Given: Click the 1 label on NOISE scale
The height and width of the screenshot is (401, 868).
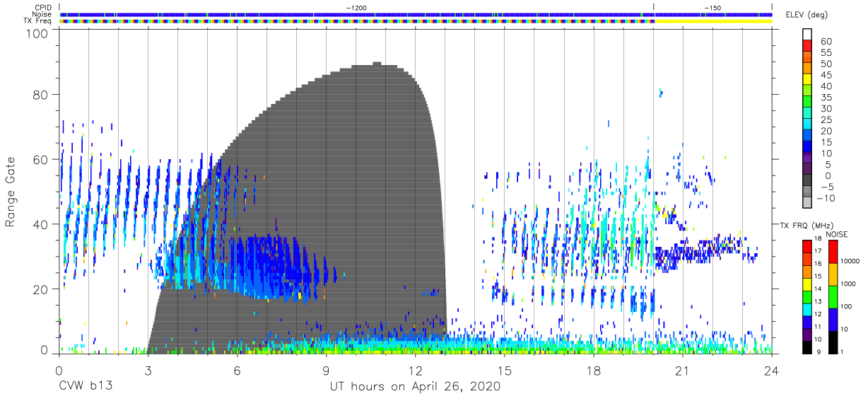Looking at the screenshot, I should click(841, 351).
